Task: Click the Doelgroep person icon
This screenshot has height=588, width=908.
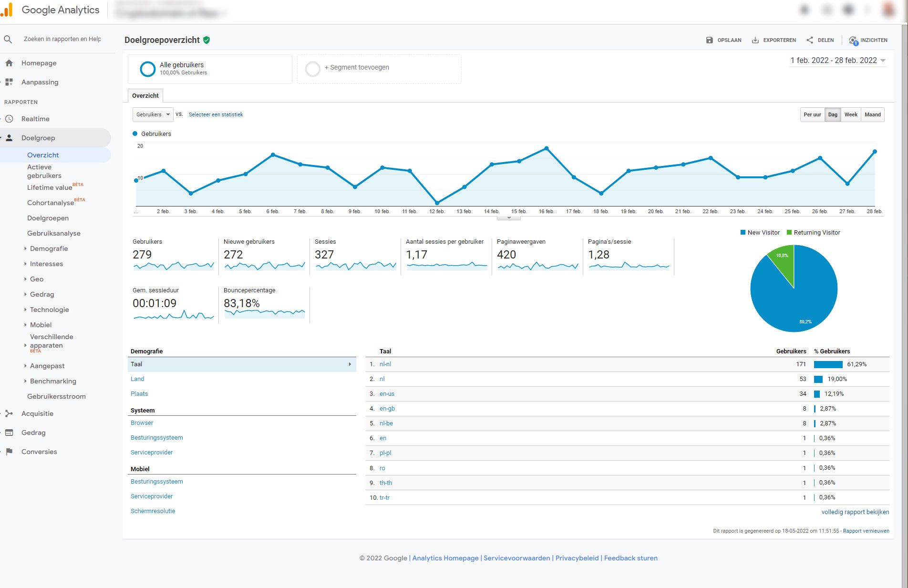Action: [x=9, y=138]
